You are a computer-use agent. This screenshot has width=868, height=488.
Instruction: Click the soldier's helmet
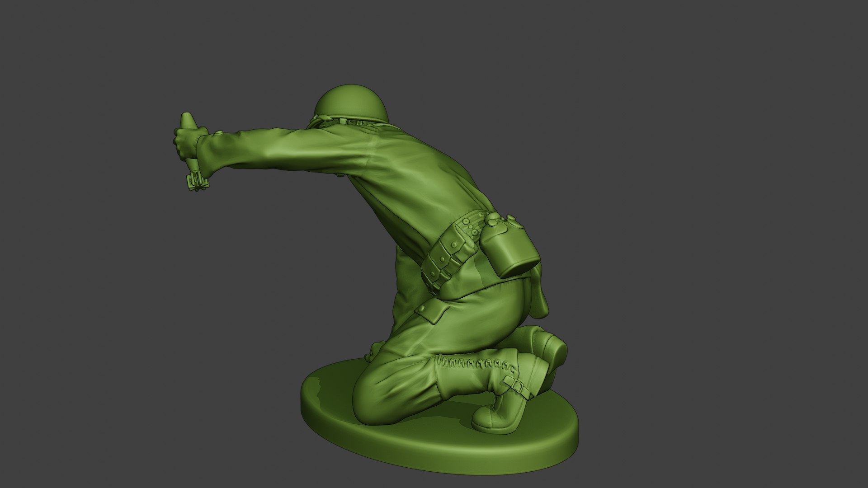352,104
